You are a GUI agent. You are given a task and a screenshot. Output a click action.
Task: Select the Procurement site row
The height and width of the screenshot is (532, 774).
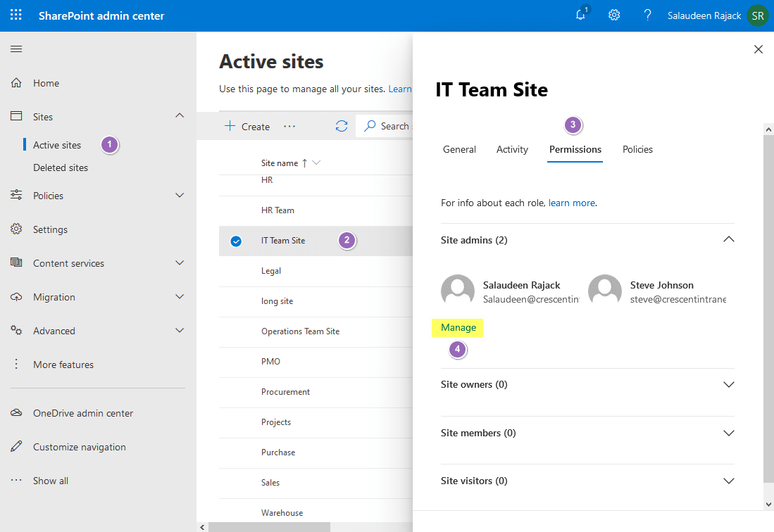pyautogui.click(x=316, y=392)
